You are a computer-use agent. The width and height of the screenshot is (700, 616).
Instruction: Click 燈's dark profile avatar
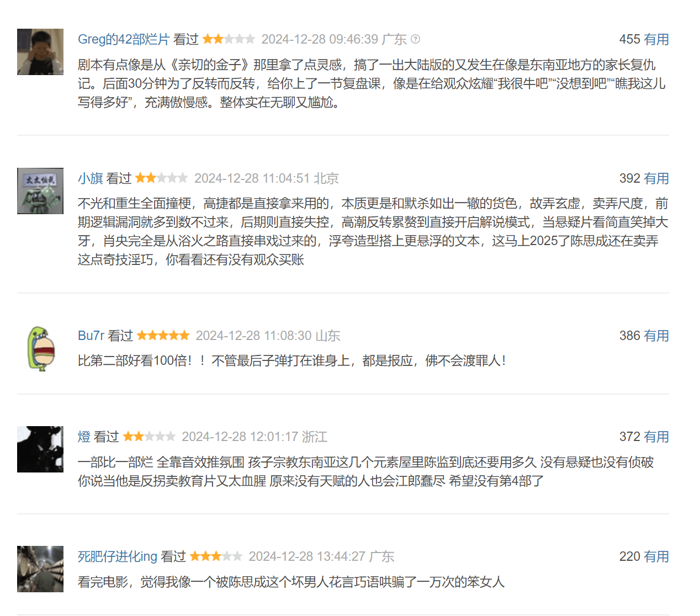coord(40,449)
